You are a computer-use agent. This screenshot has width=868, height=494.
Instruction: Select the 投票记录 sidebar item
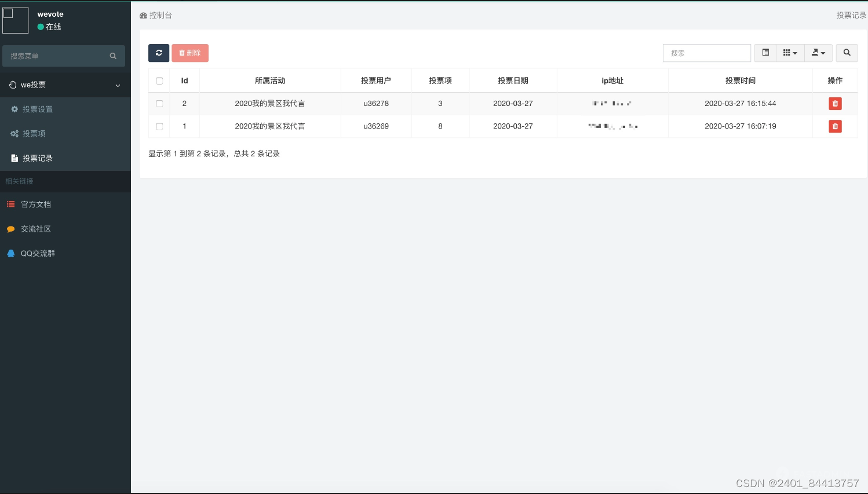coord(65,158)
